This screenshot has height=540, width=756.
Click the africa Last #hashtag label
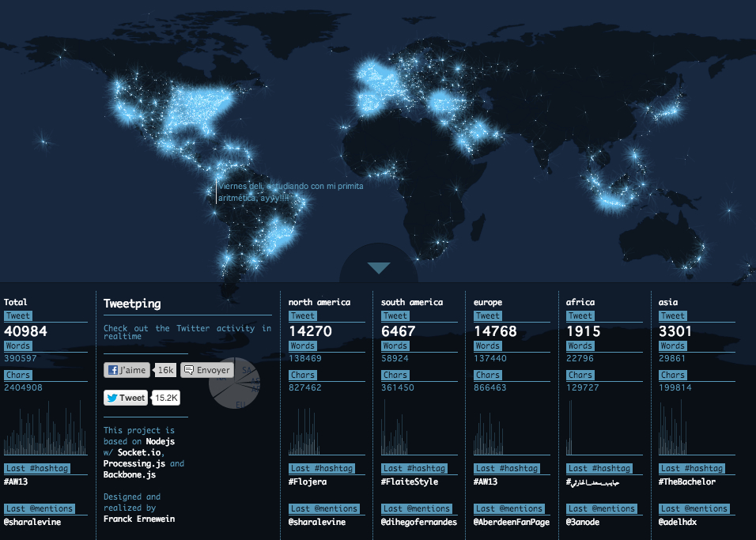[599, 468]
